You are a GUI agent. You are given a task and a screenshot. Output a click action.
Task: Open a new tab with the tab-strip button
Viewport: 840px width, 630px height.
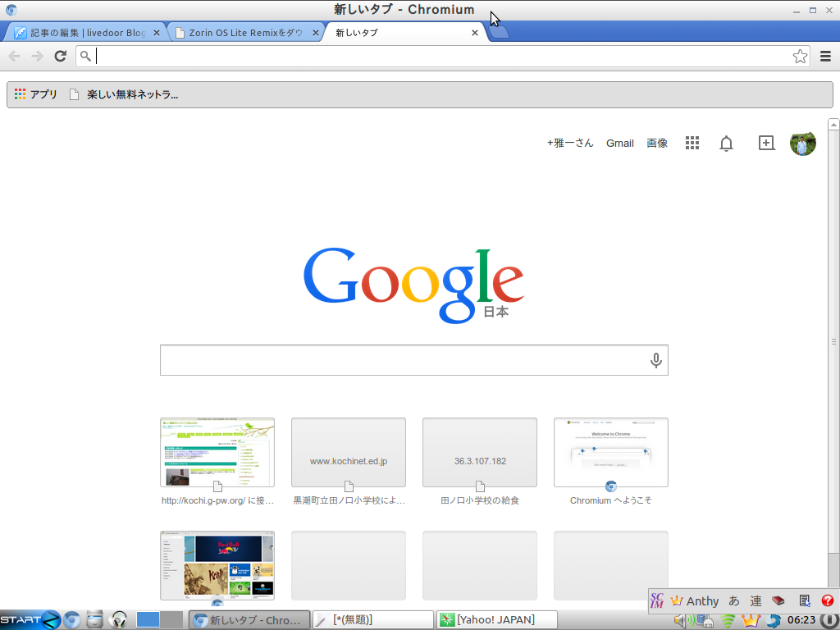(x=499, y=32)
